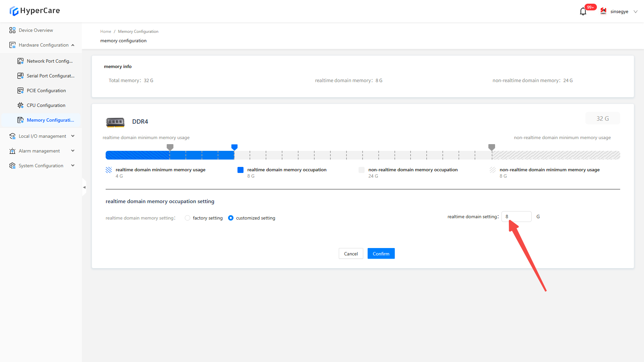
Task: Select the factory setting radio button
Action: coord(187,218)
